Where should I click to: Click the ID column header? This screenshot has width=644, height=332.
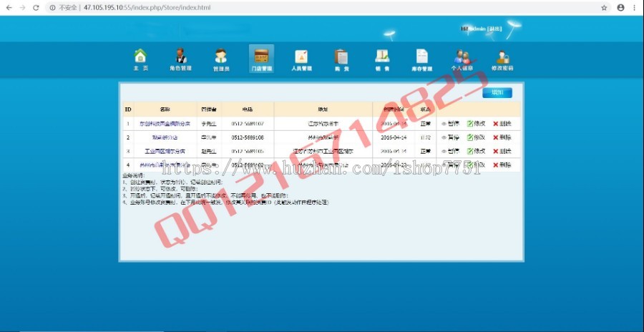pyautogui.click(x=128, y=109)
